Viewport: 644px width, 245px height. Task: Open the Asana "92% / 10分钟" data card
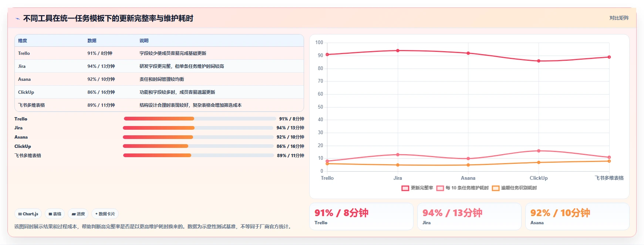pos(577,216)
